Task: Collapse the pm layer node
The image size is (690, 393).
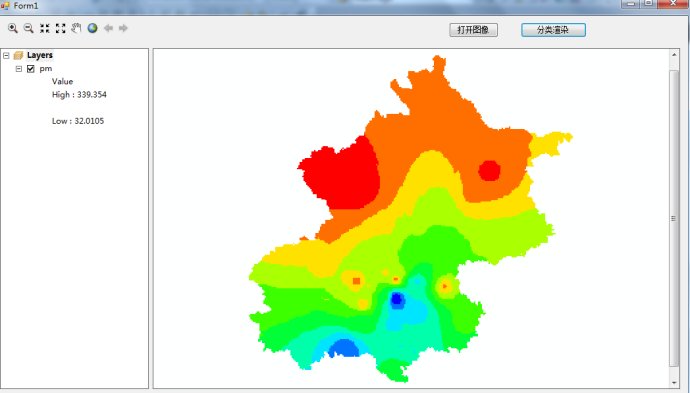Action: [18, 69]
